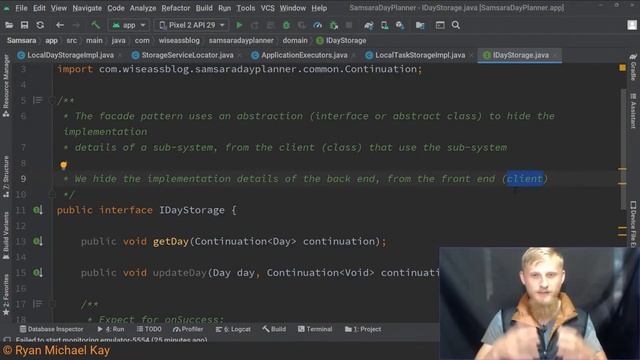Screen dimensions: 640x360
Task: Open the Navigate menu
Action: (87, 8)
